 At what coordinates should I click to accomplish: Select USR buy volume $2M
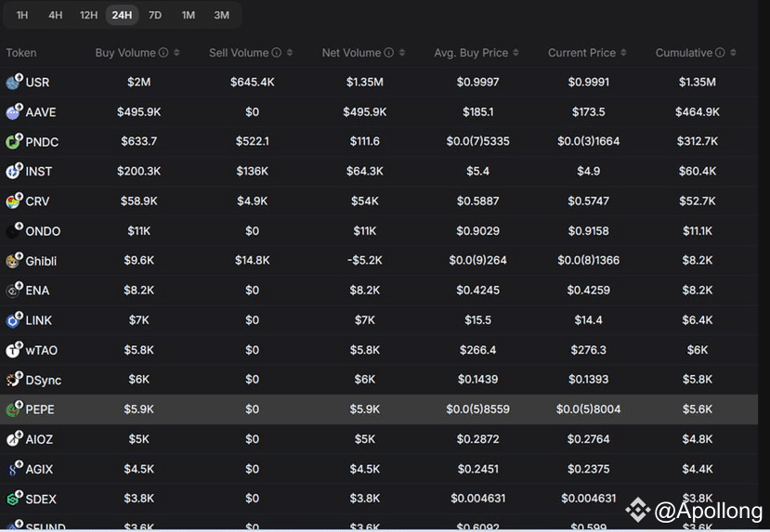(139, 82)
